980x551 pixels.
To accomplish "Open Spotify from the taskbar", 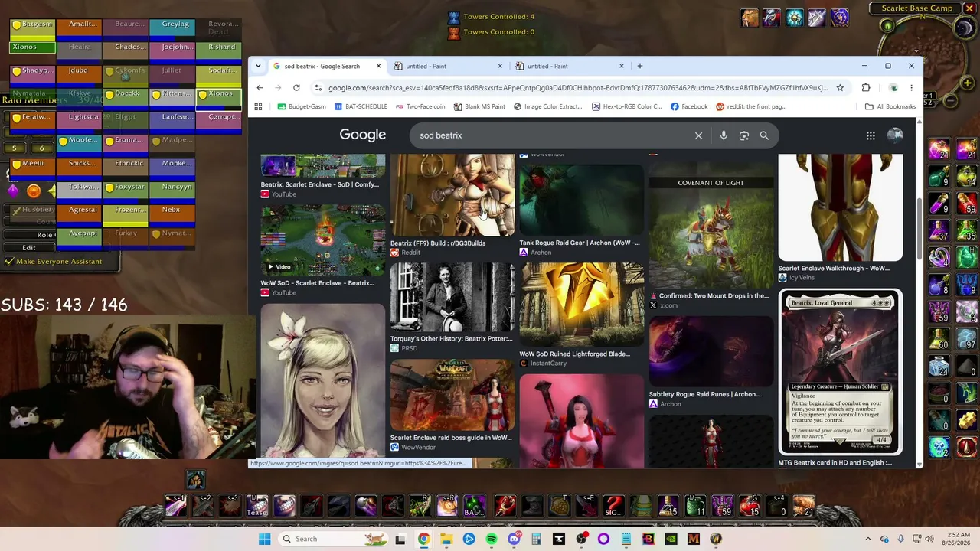I will (x=492, y=539).
